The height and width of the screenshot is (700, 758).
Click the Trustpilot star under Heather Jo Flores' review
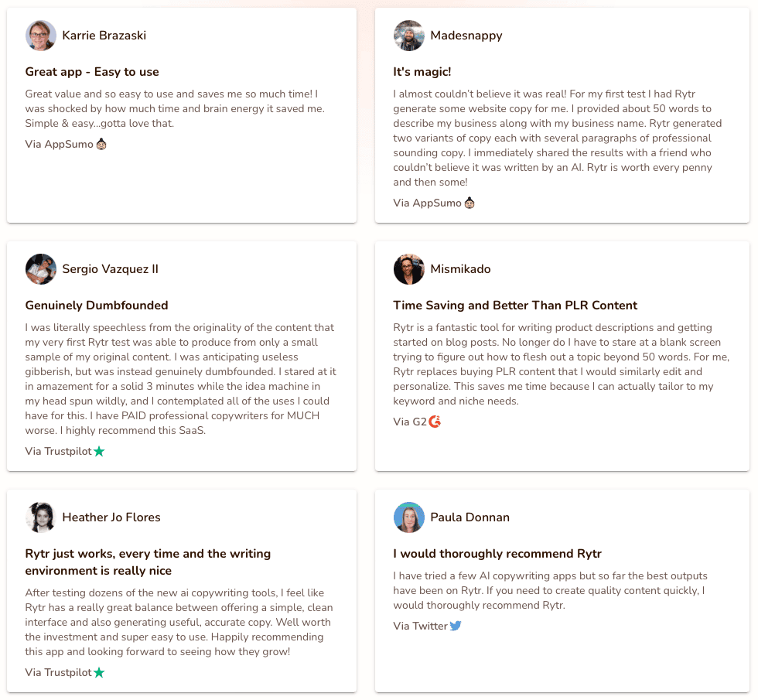point(99,672)
